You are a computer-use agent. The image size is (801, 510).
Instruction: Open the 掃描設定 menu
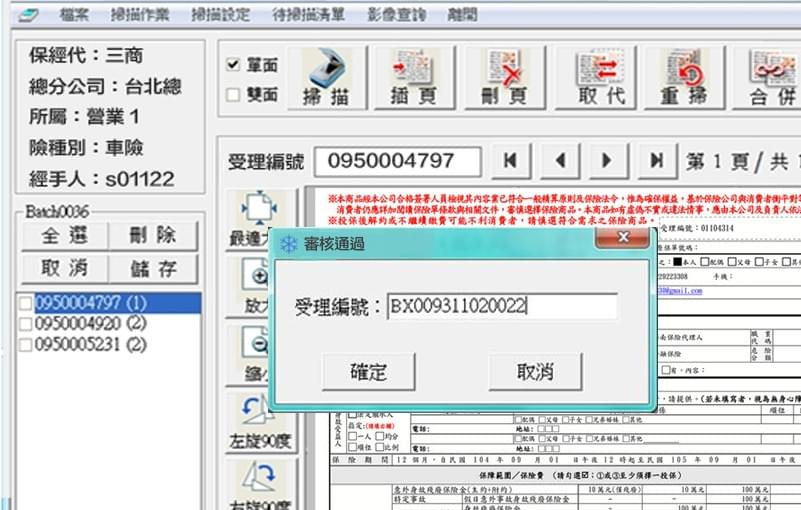click(221, 15)
